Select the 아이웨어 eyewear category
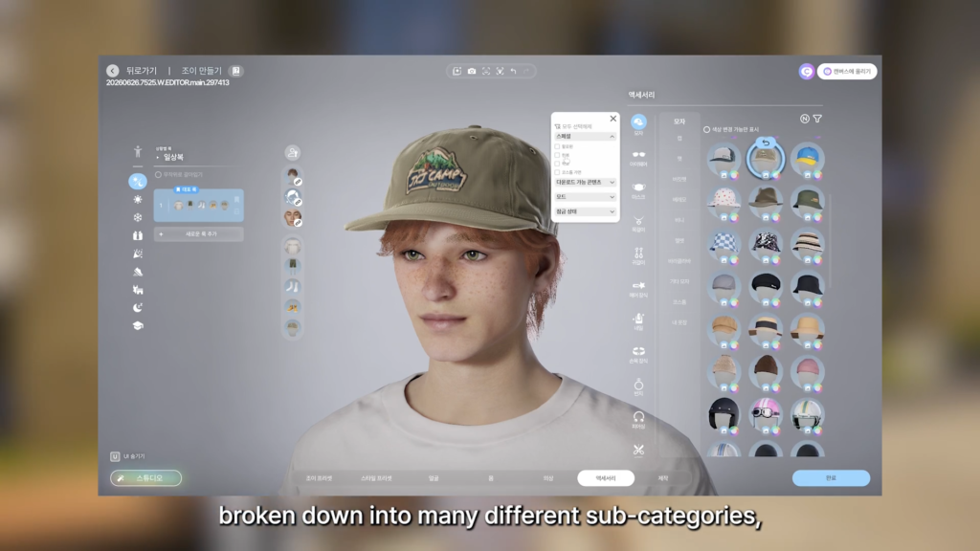This screenshot has width=980, height=551. [638, 158]
